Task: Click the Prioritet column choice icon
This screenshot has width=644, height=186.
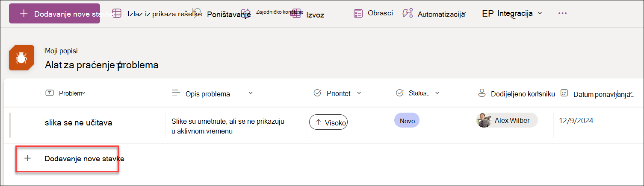Action: tap(317, 93)
